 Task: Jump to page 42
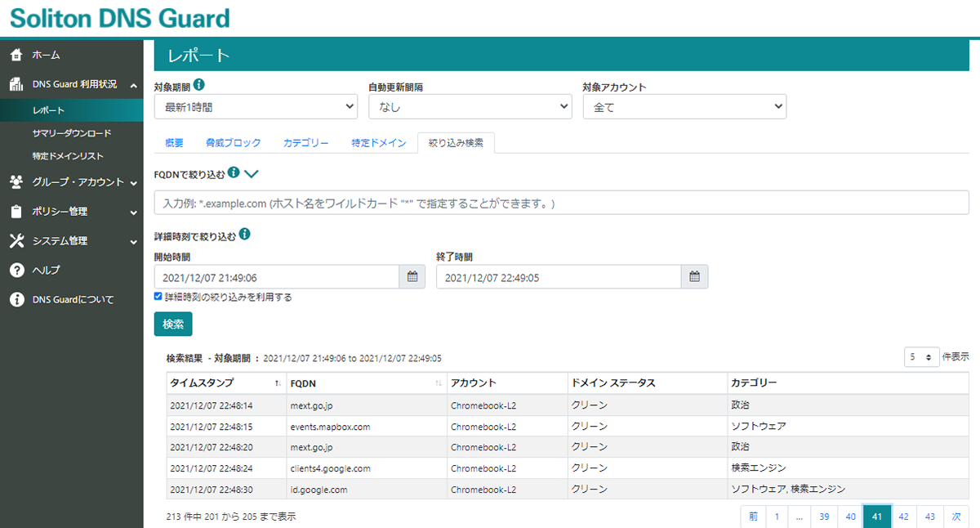point(904,517)
